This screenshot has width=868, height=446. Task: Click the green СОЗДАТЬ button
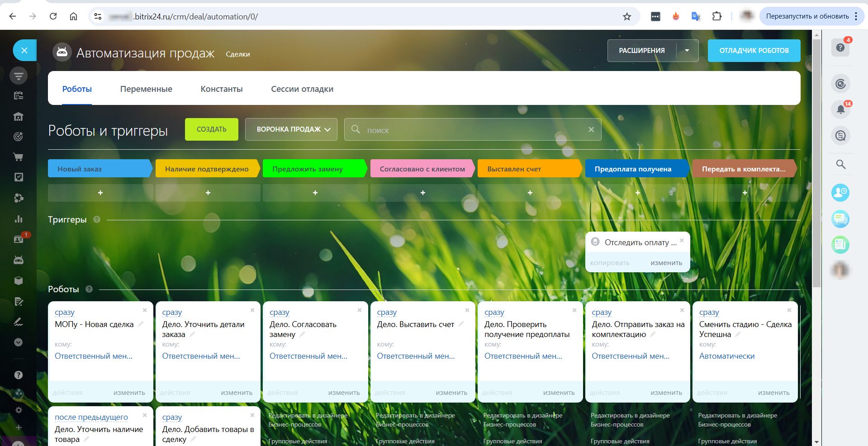212,129
